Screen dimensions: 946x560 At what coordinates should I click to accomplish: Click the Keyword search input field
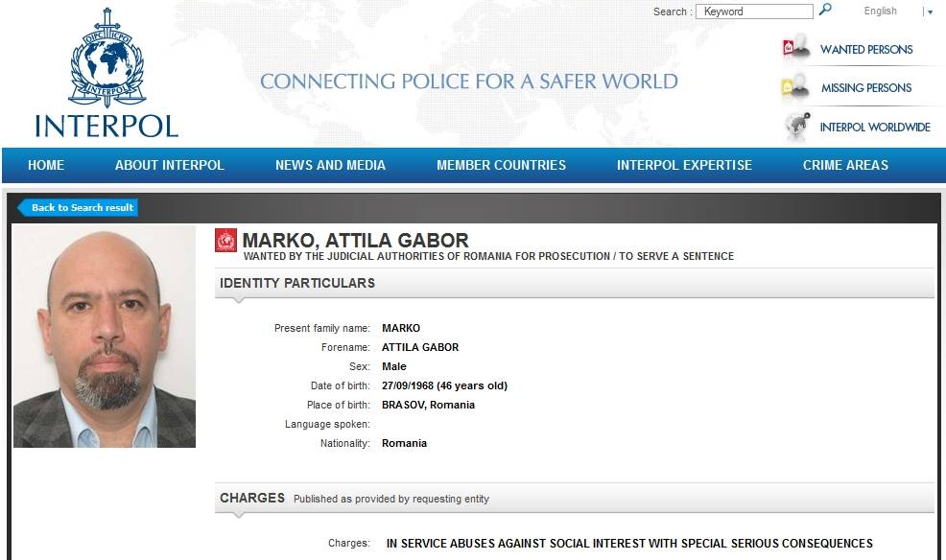point(754,12)
